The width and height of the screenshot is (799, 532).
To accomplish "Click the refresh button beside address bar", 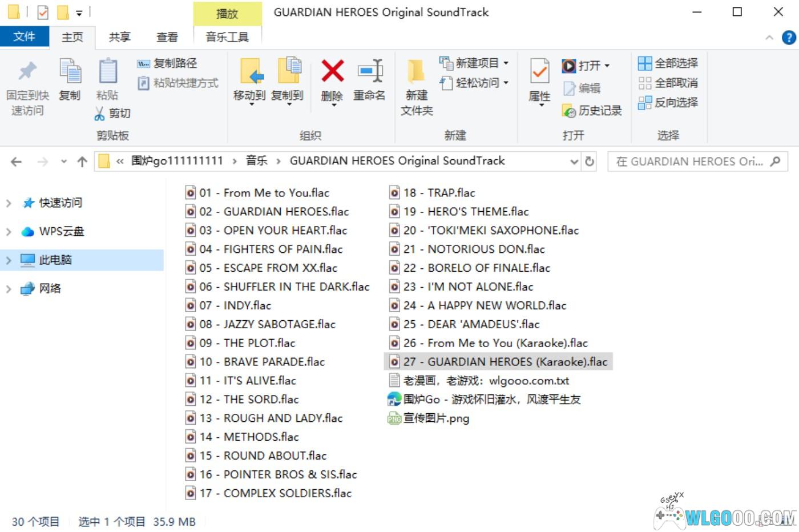I will (590, 162).
